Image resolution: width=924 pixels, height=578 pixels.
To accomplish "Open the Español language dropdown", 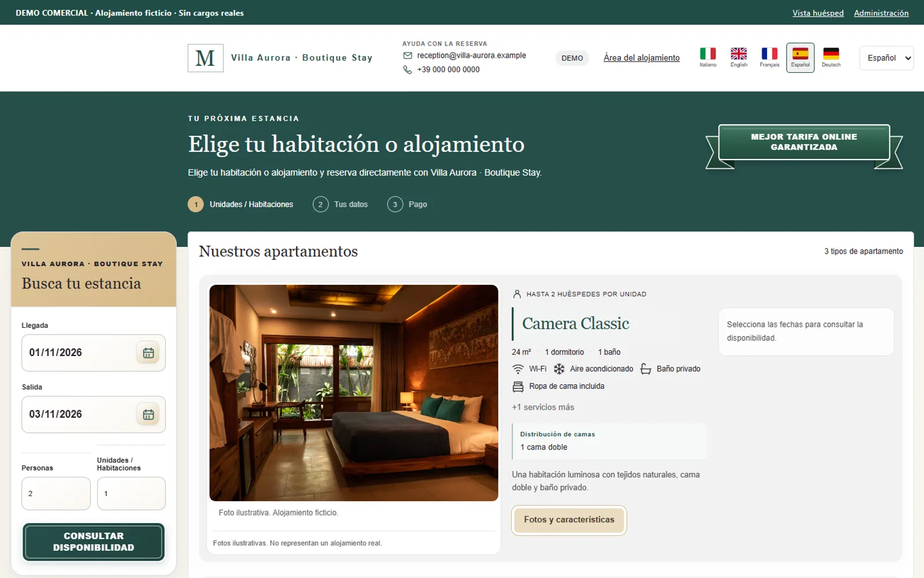I will [886, 58].
